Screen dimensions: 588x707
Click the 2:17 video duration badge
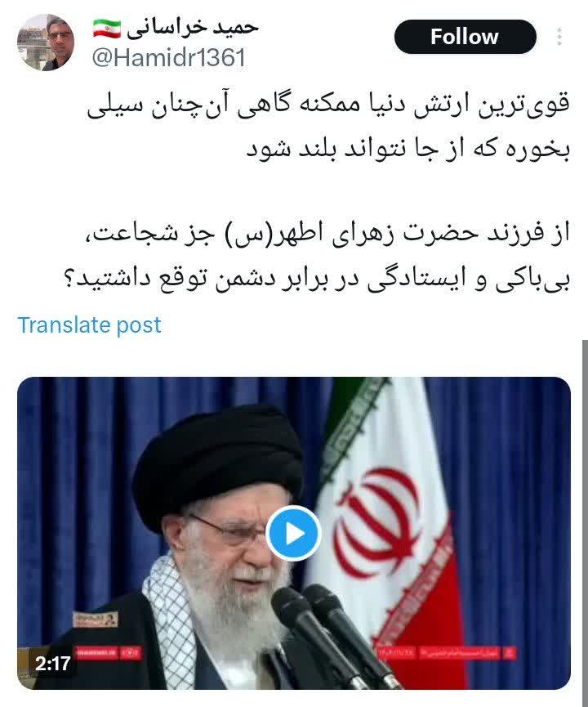(x=52, y=663)
